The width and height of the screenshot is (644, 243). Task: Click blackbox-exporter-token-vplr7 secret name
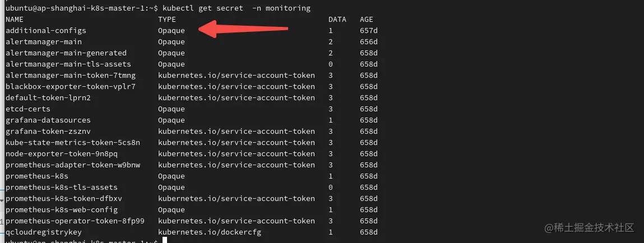[71, 87]
